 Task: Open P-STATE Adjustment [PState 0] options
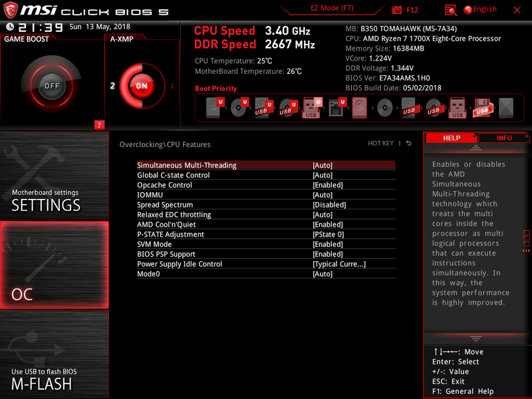point(329,234)
